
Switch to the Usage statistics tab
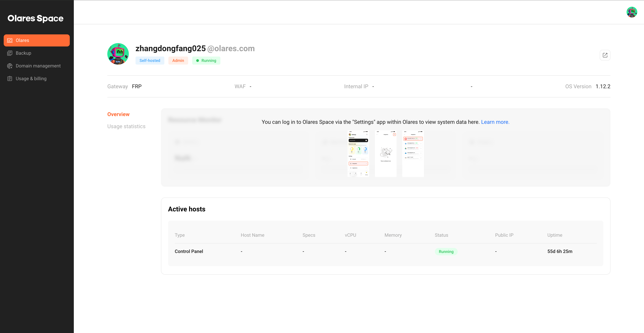[x=126, y=126]
